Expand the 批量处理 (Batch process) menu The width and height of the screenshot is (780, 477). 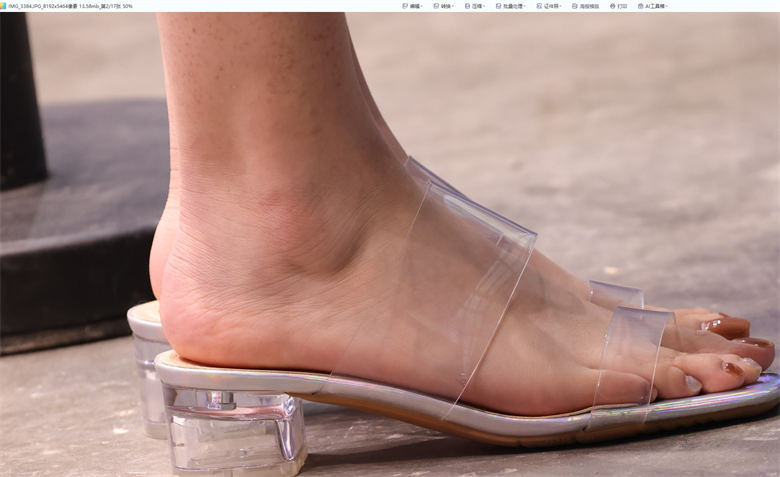pos(510,6)
